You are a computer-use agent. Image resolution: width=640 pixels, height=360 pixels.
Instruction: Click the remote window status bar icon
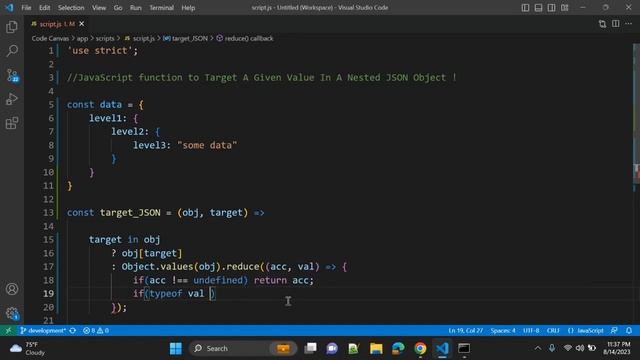coord(8,331)
